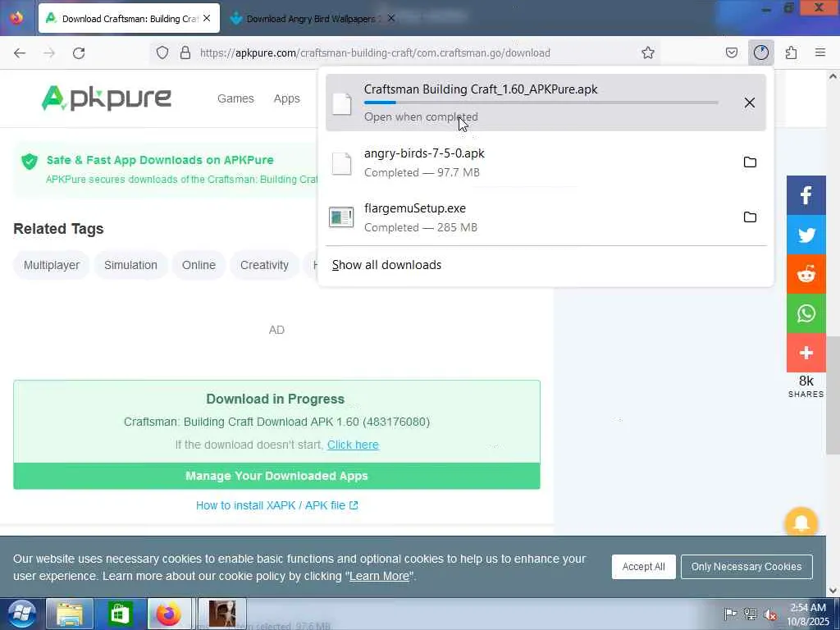Screen dimensions: 840x630
Task: Select the Creativity tag
Action: [264, 265]
